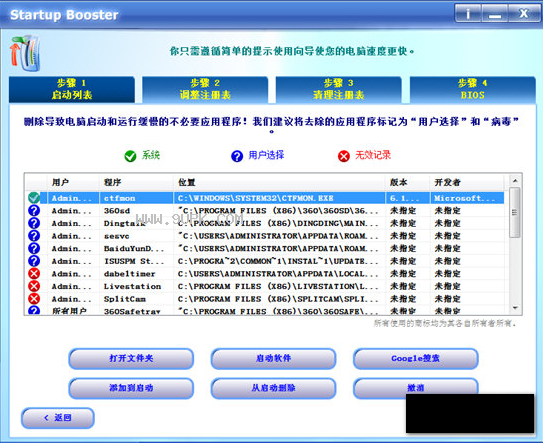
Task: Switch to 步骤 1 启动列表 tab
Action: (x=72, y=89)
